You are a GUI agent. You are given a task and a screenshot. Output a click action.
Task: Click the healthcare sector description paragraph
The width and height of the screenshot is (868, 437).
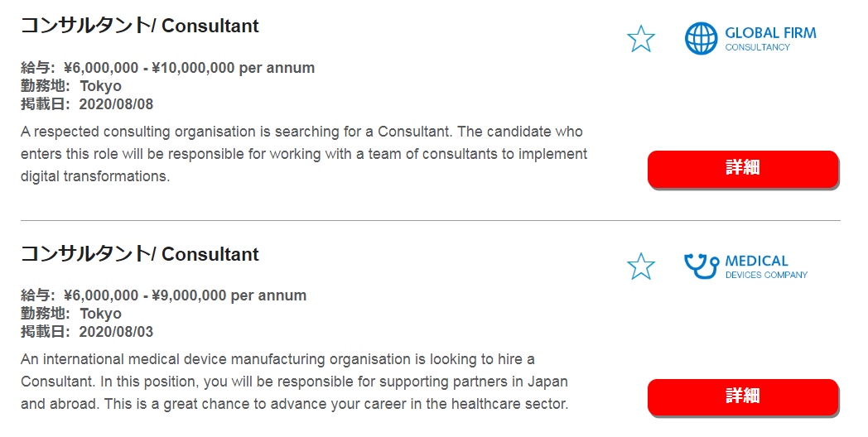pyautogui.click(x=295, y=382)
